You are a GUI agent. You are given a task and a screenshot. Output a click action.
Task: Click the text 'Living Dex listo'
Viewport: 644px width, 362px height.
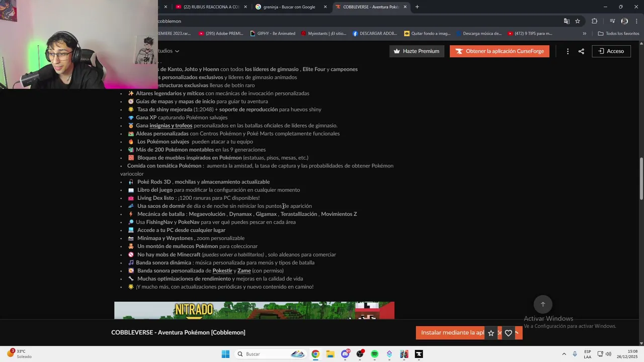156,198
